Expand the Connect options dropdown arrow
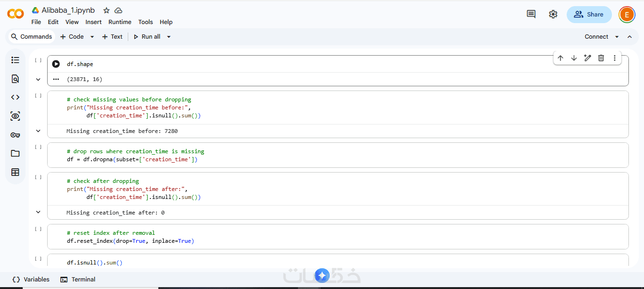The image size is (644, 289). point(617,37)
